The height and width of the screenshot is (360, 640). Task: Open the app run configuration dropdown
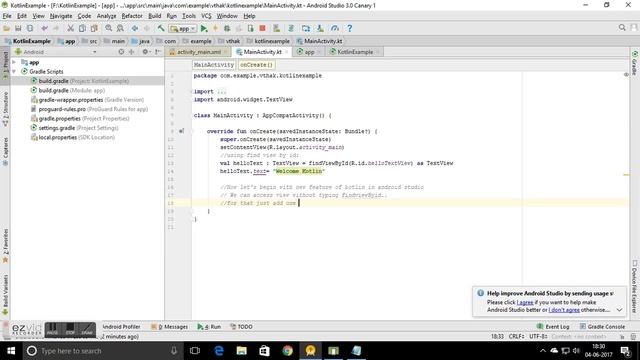click(x=183, y=28)
